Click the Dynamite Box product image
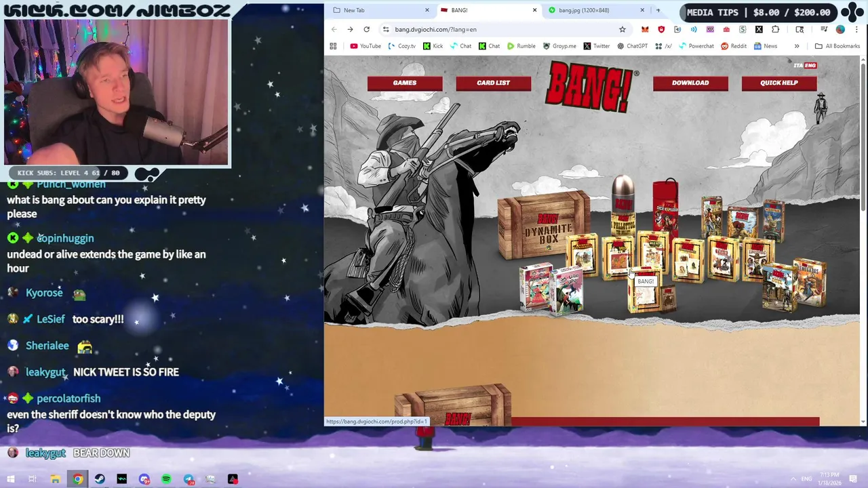Viewport: 868px width, 488px height. point(544,225)
